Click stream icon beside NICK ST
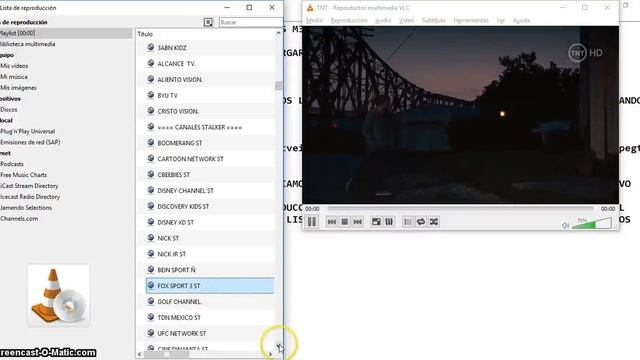The width and height of the screenshot is (640, 360). click(x=151, y=238)
